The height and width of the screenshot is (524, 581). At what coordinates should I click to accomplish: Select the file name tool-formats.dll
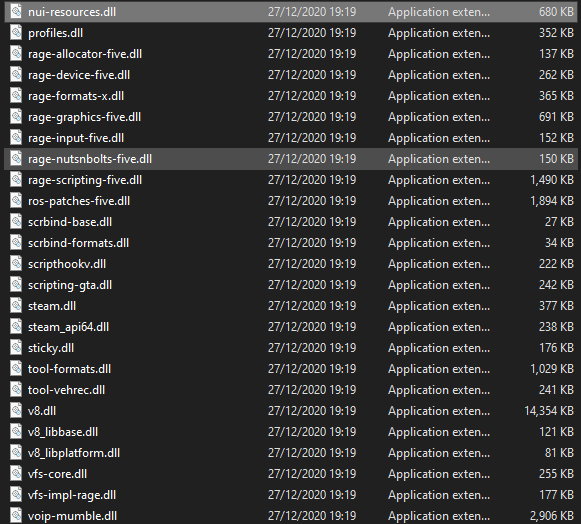click(x=69, y=369)
